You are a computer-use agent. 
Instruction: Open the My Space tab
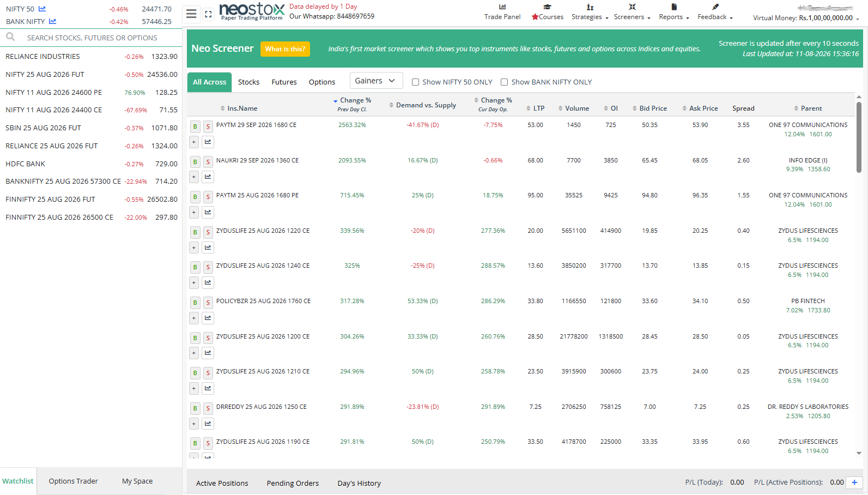[x=137, y=481]
